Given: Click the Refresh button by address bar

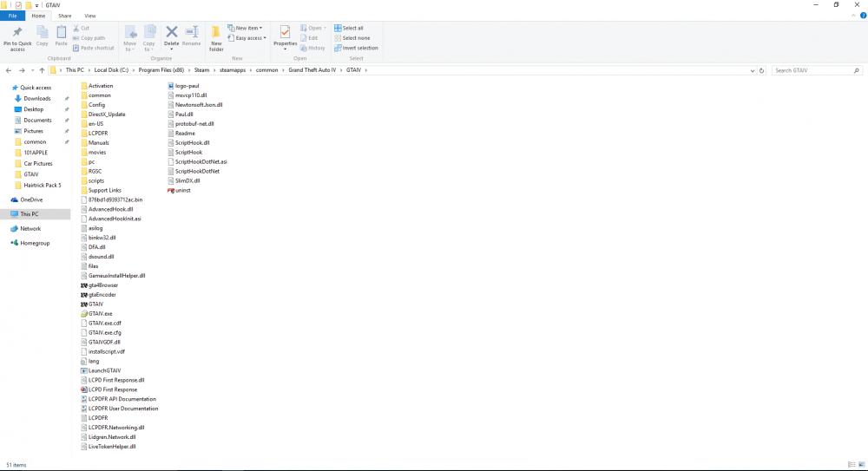Looking at the screenshot, I should (x=762, y=70).
